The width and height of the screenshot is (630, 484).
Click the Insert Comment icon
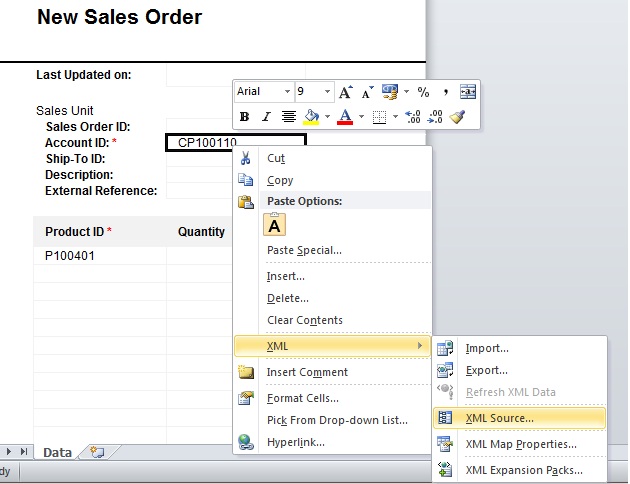click(x=245, y=372)
